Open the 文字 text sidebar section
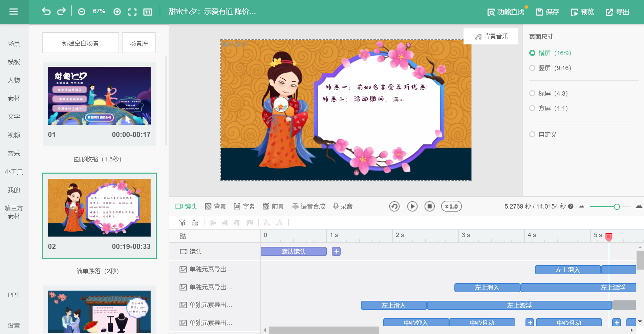Viewport: 644px width, 334px height. pos(14,117)
